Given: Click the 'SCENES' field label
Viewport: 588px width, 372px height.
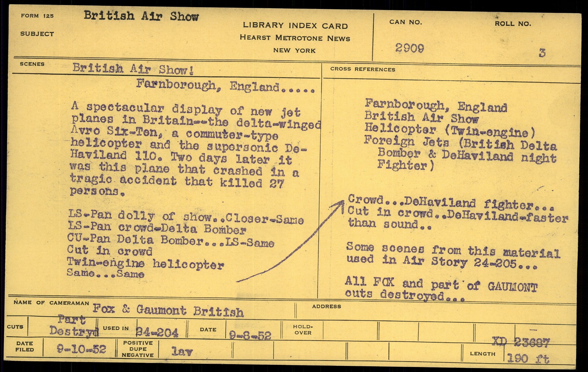Looking at the screenshot, I should click(x=32, y=64).
